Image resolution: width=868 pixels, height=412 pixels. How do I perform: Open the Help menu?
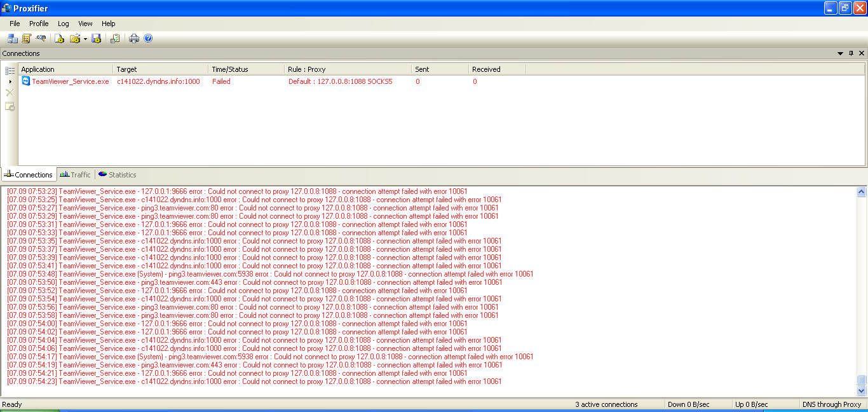click(x=109, y=24)
